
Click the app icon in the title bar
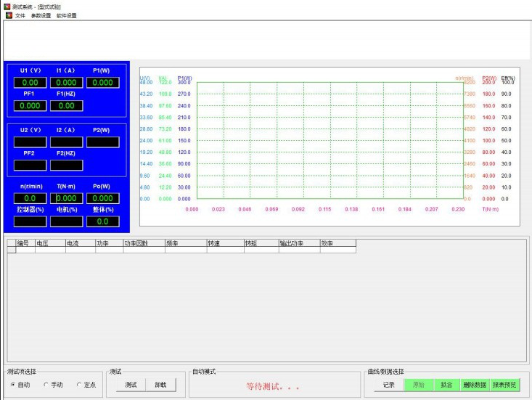(x=7, y=6)
